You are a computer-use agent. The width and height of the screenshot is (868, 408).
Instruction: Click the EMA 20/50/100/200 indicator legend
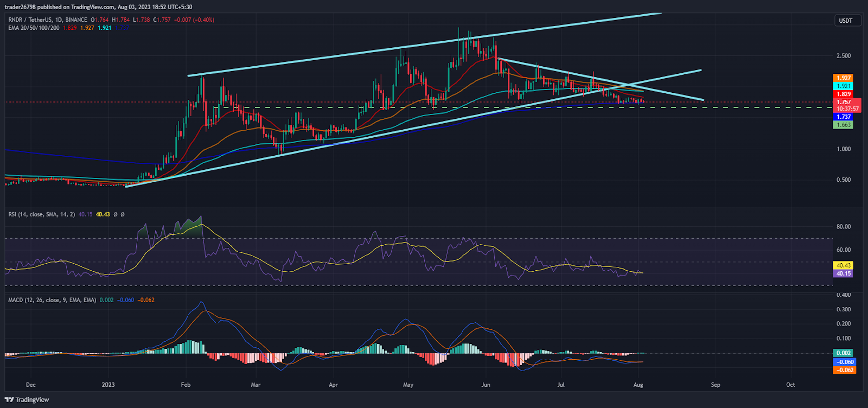coord(34,28)
